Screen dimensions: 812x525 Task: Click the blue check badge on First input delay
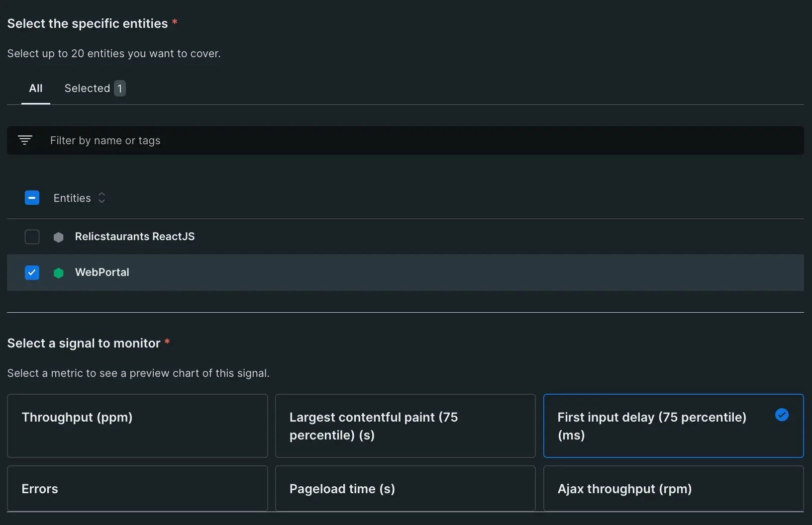pos(782,415)
